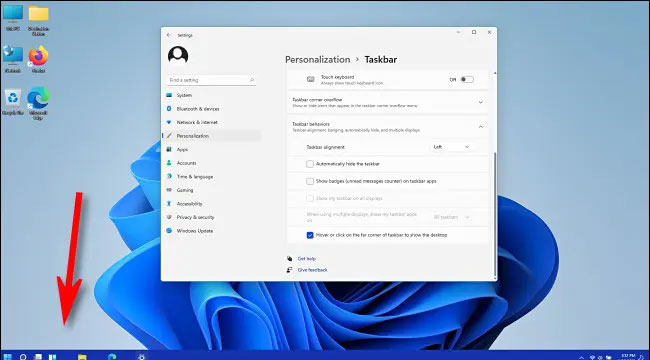Click the Give feedback link
The image size is (650, 360).
pyautogui.click(x=313, y=270)
